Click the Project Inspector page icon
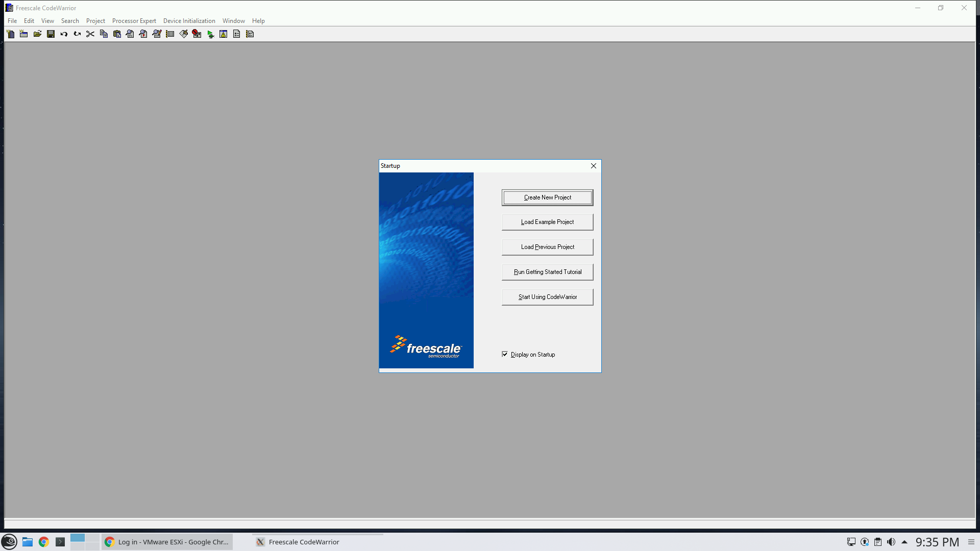Image resolution: width=980 pixels, height=551 pixels. [237, 34]
